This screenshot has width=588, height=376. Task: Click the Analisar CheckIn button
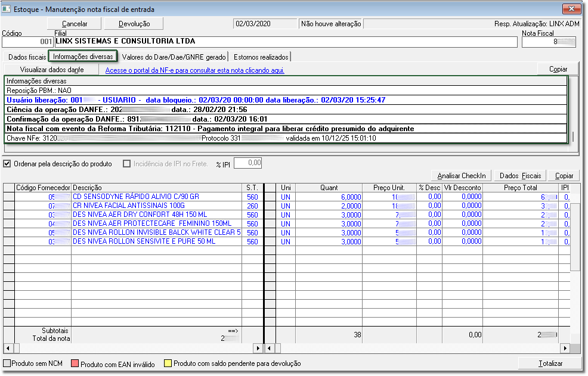(x=461, y=175)
